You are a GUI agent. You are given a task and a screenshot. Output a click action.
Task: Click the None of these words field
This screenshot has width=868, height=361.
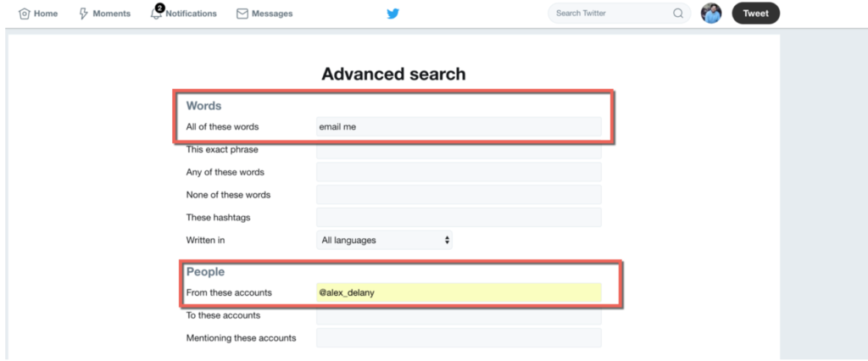(x=459, y=195)
